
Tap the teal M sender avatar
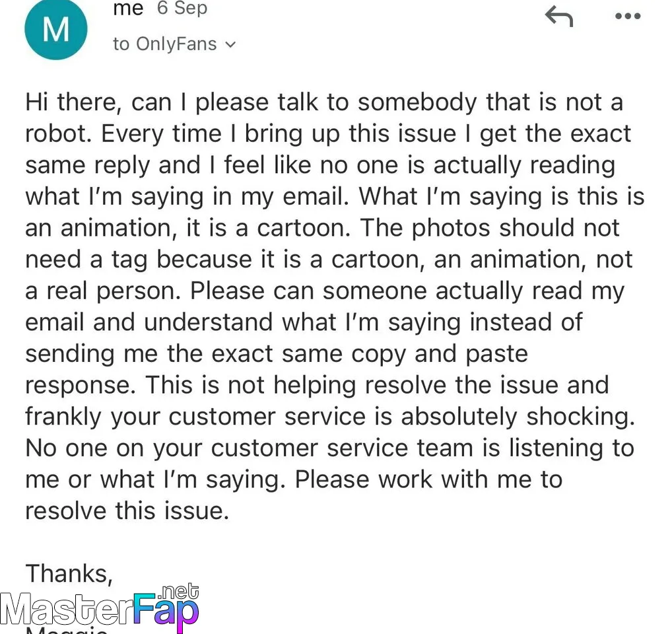pos(55,28)
